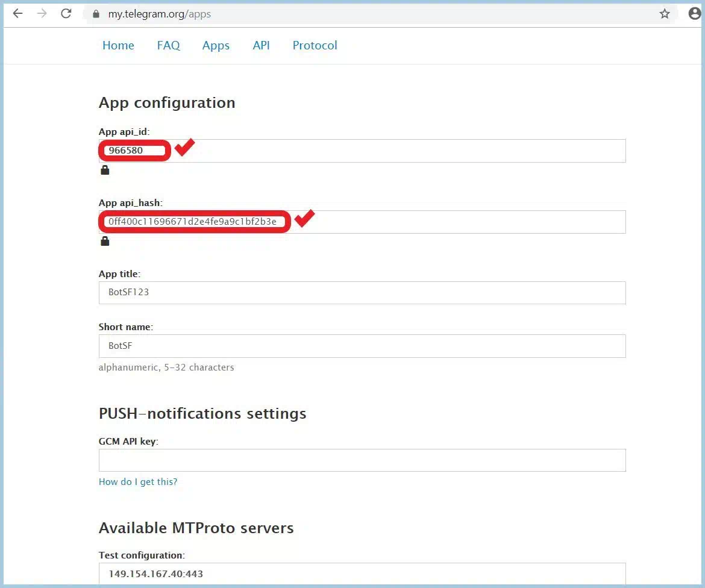Go to the Apps navigation link
Viewport: 705px width, 588px height.
tap(216, 46)
